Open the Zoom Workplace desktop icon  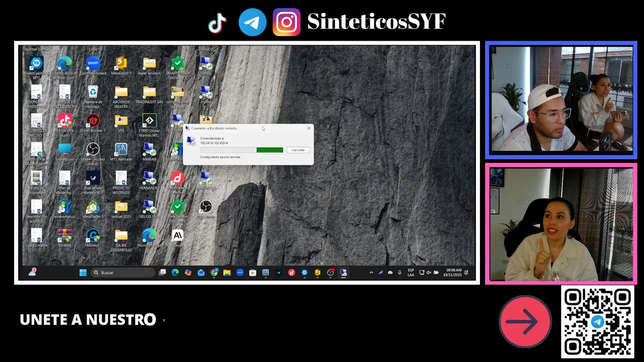[x=93, y=66]
